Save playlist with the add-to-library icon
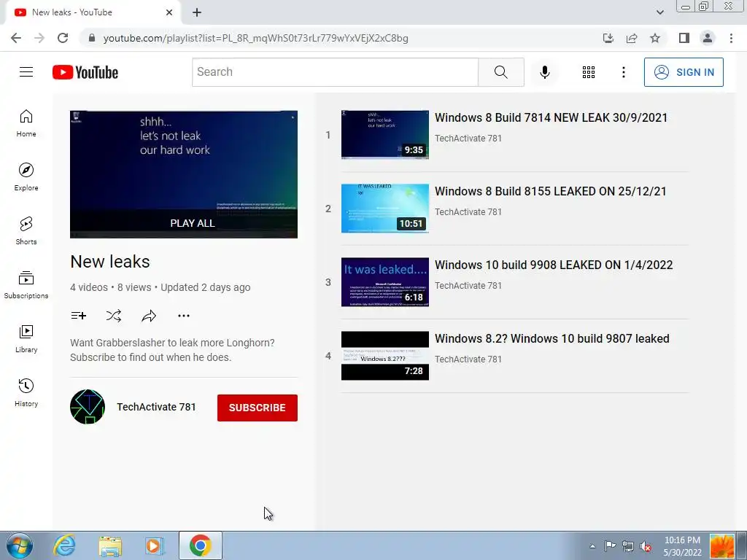747x560 pixels. point(79,315)
